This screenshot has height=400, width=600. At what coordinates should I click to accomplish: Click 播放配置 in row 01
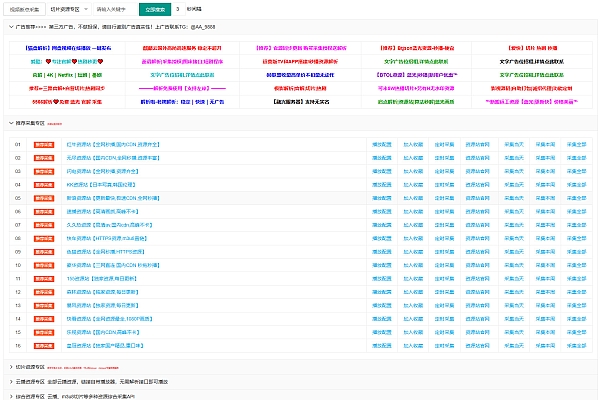[382, 145]
